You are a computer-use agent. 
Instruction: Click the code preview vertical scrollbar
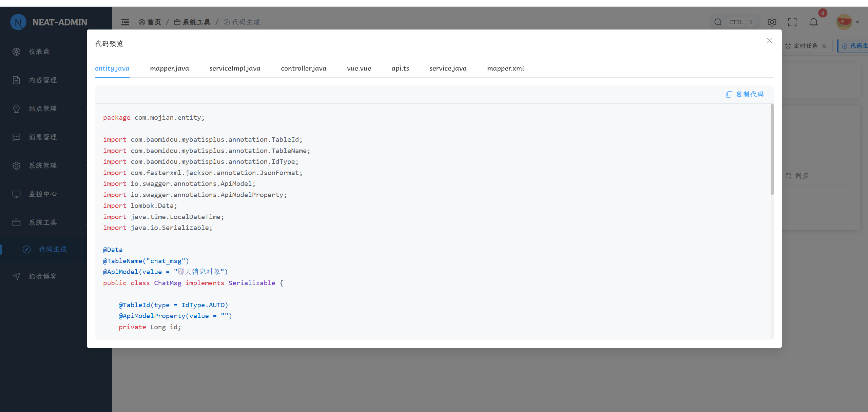(772, 149)
